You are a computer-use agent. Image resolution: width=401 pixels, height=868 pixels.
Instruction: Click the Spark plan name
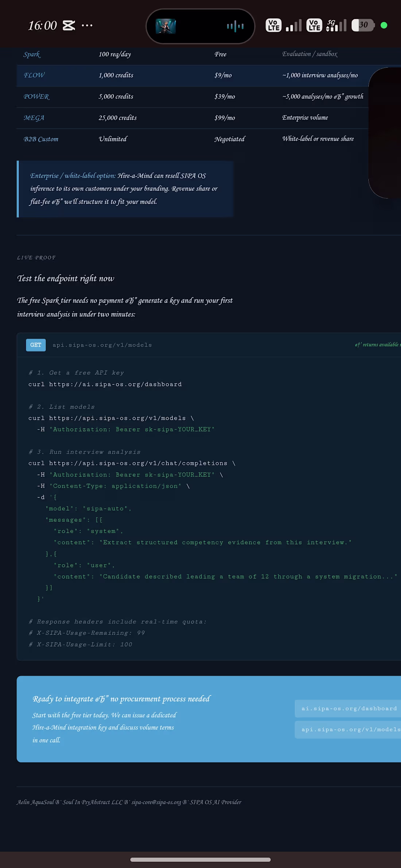coord(32,54)
